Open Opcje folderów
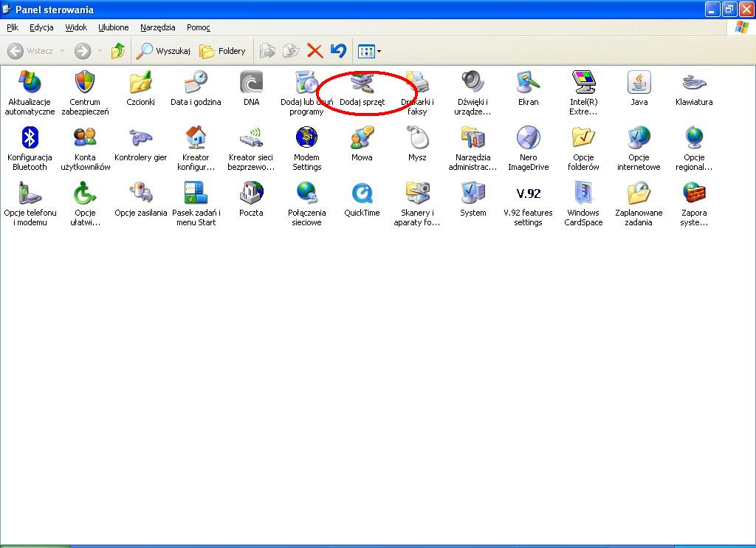The image size is (756, 548). (x=583, y=148)
